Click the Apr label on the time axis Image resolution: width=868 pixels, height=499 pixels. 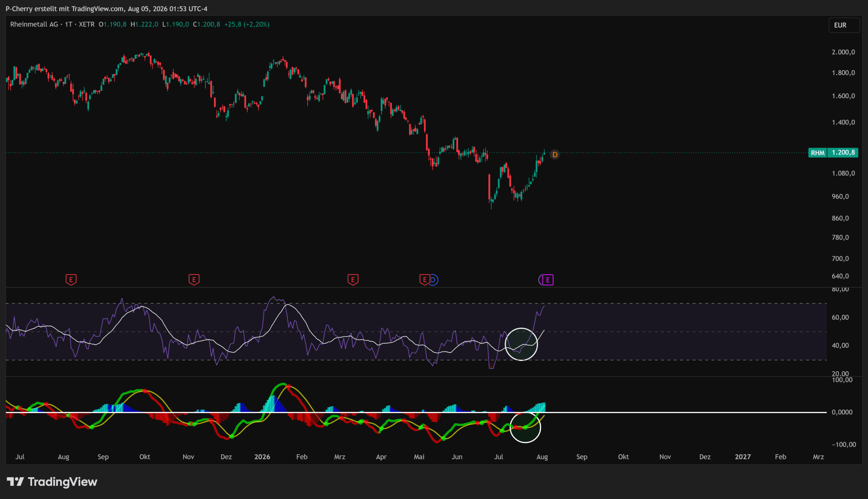(x=381, y=457)
